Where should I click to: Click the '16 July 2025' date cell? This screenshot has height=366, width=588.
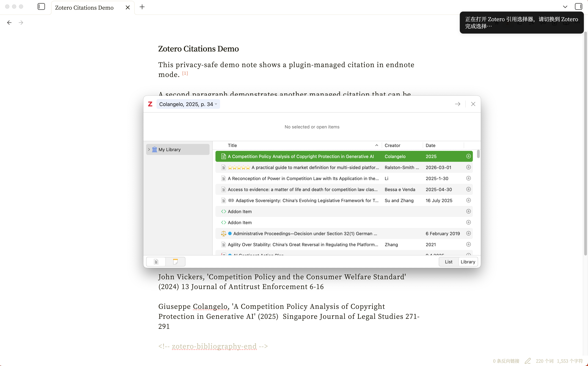(439, 200)
